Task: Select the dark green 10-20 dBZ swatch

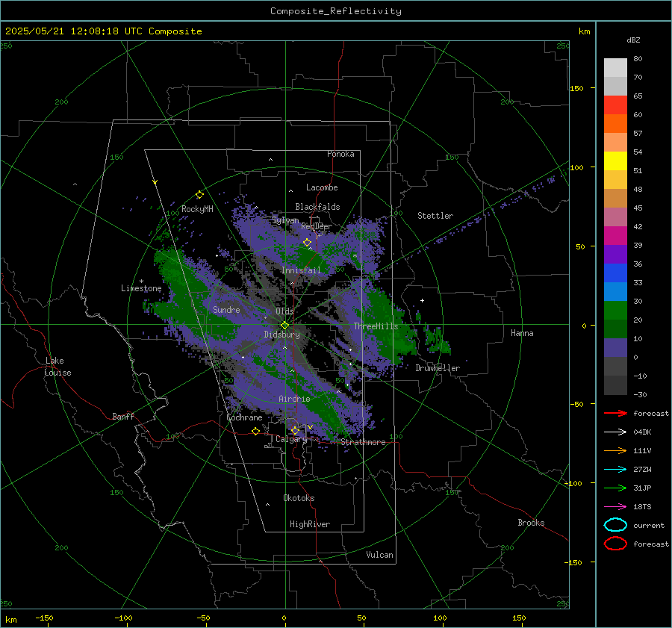Action: tap(615, 329)
